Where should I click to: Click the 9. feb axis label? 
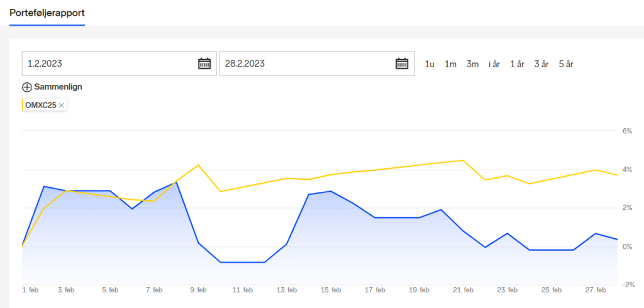pyautogui.click(x=198, y=290)
